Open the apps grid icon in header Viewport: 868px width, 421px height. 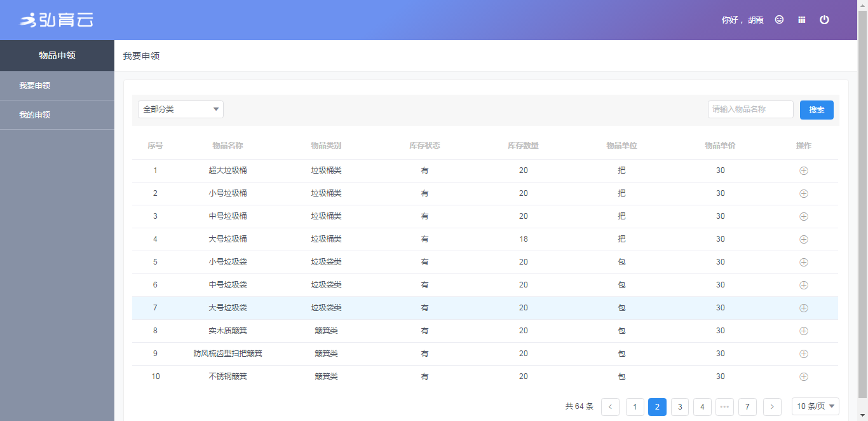(x=802, y=20)
